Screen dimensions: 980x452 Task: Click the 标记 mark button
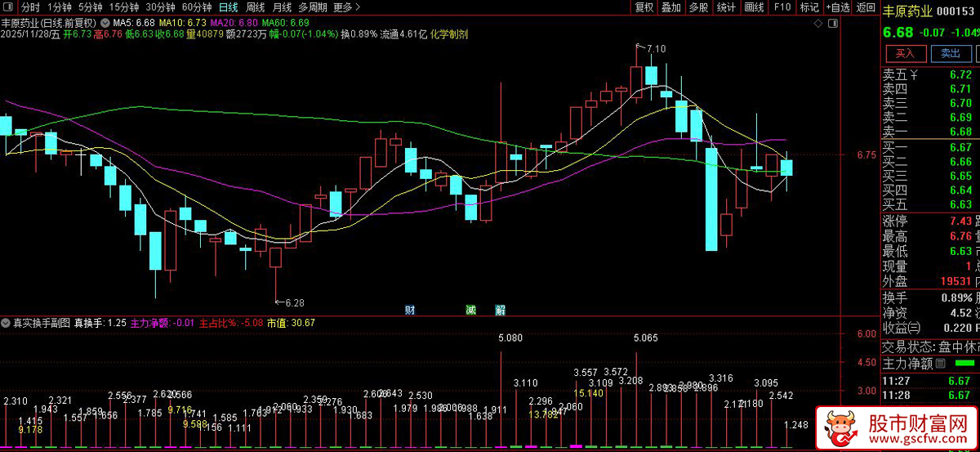point(809,7)
